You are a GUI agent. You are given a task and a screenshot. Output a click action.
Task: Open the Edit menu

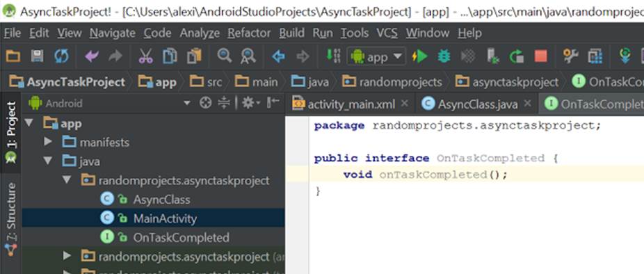pos(39,33)
